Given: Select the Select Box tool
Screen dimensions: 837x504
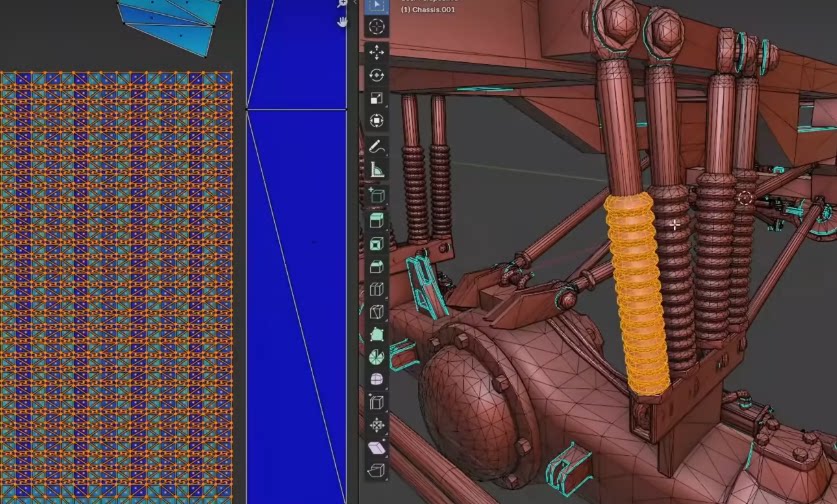Looking at the screenshot, I should (376, 5).
